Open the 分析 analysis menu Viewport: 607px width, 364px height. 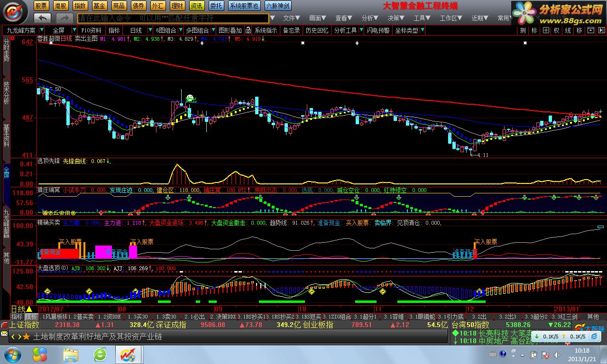click(x=370, y=18)
